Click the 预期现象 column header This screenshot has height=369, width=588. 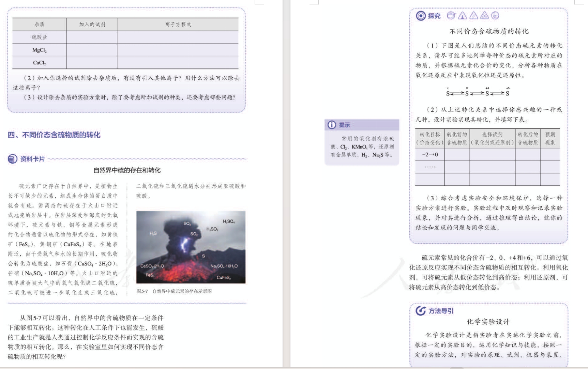(x=549, y=139)
